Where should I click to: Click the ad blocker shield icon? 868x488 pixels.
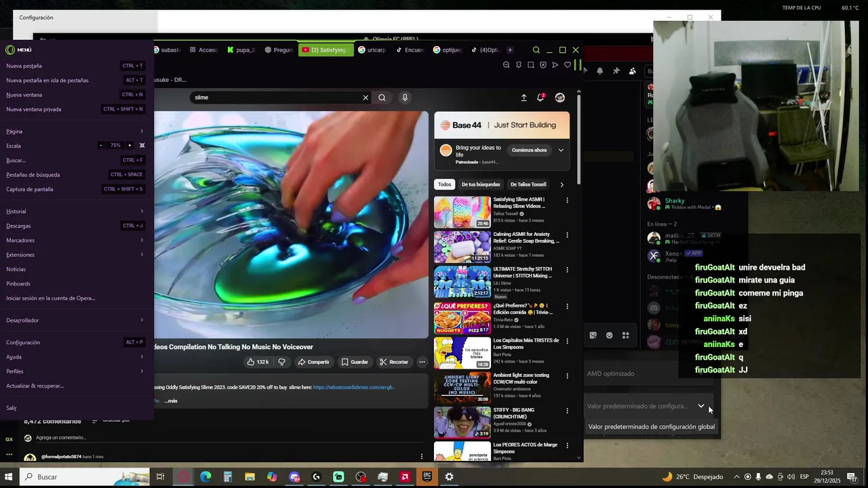pyautogui.click(x=543, y=65)
